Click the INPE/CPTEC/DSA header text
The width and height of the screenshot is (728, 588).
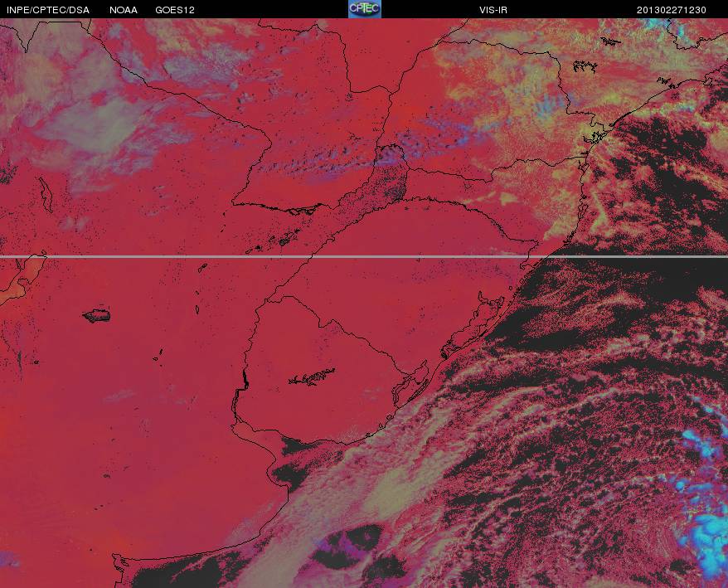click(48, 10)
